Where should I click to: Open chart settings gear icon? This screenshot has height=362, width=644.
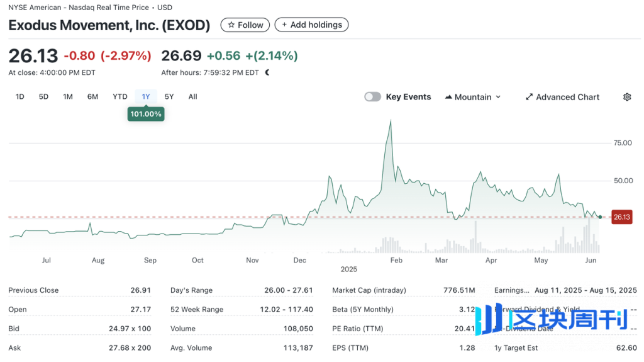627,97
